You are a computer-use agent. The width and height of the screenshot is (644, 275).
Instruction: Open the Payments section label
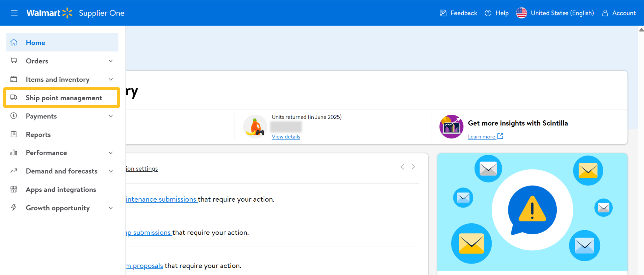tap(41, 116)
